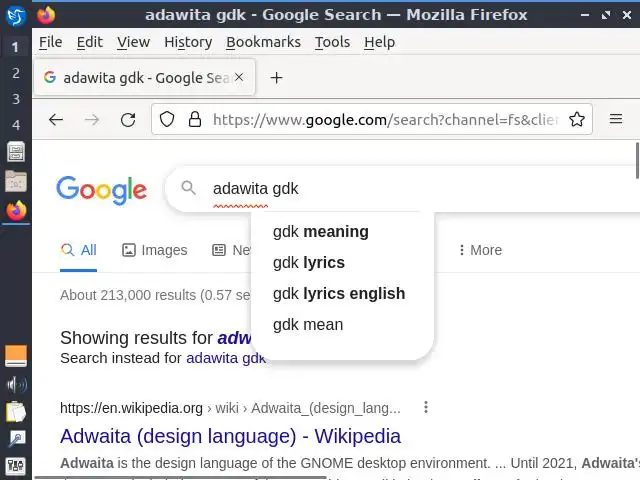Open three-dot options for Wikipedia result
The image size is (640, 480).
426,407
